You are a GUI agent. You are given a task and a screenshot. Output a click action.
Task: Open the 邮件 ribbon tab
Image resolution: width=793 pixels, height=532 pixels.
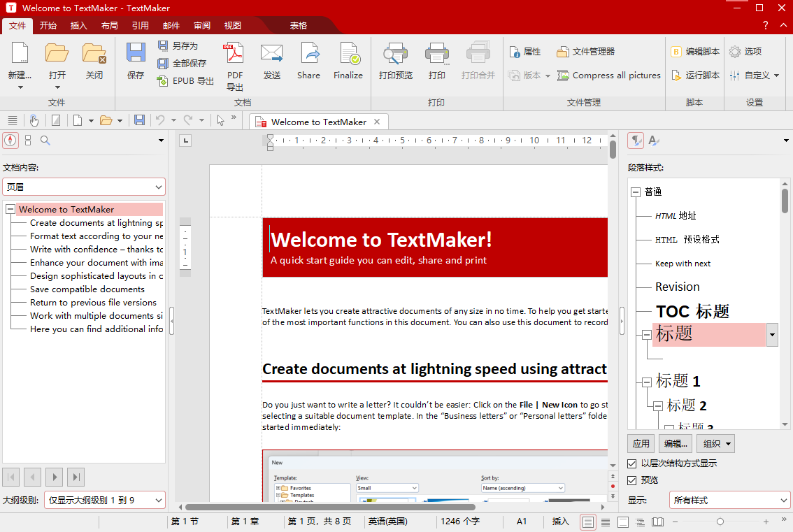[x=171, y=25]
